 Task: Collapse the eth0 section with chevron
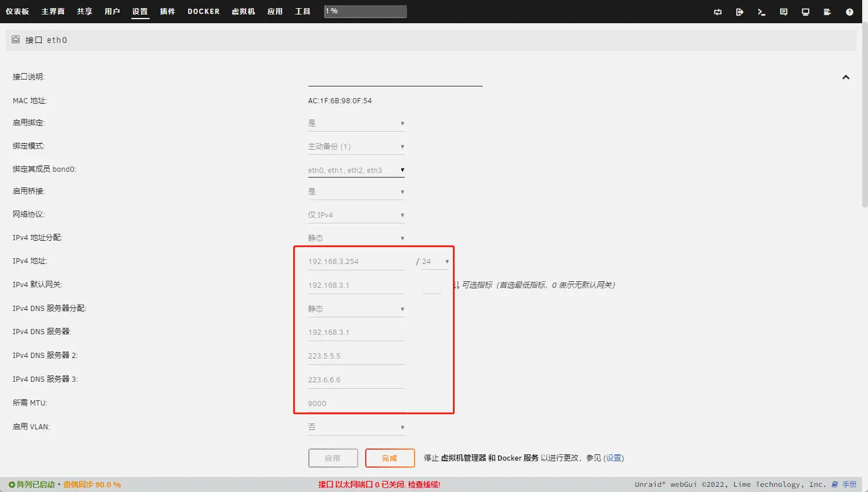coord(845,77)
